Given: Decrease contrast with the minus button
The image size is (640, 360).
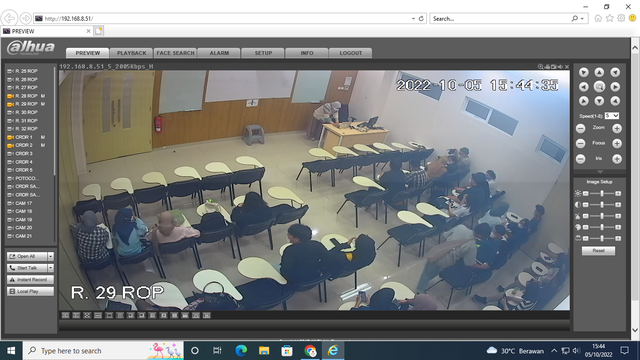Looking at the screenshot, I should pos(585,204).
